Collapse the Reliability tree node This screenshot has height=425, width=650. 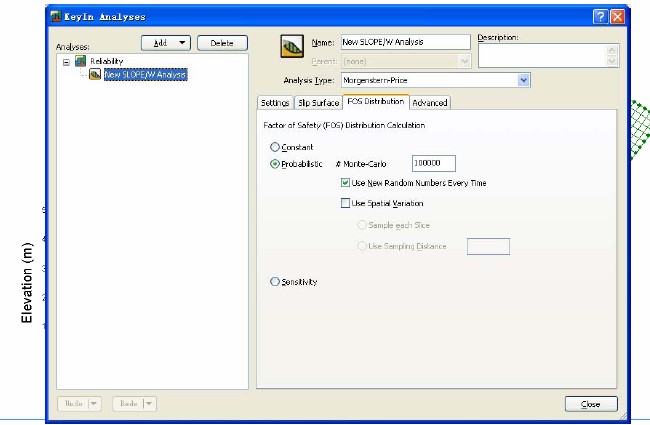click(x=66, y=62)
